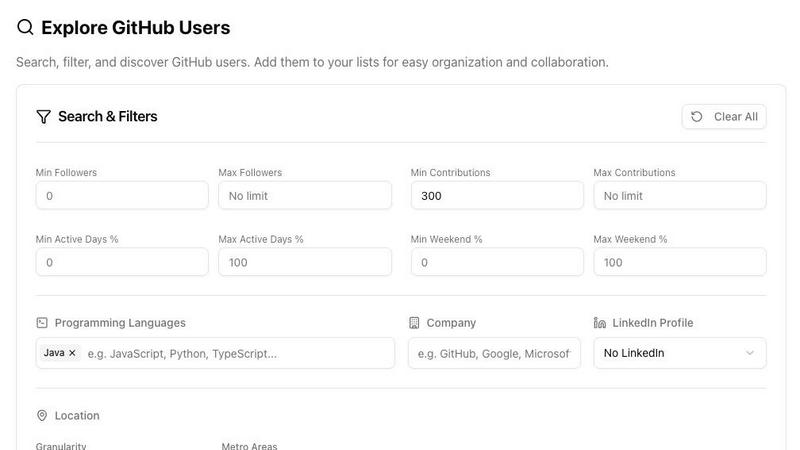Focus the Min Followers field
800x450 pixels.
pos(122,196)
